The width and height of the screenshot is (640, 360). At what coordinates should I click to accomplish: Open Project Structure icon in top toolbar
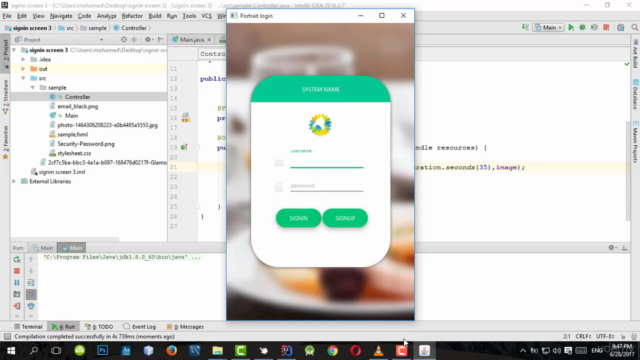pos(621,27)
